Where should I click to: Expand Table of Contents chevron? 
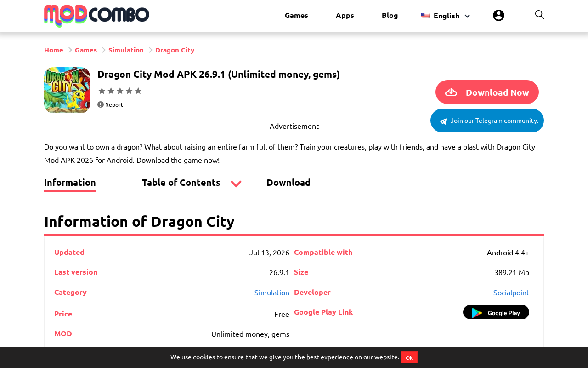[236, 184]
